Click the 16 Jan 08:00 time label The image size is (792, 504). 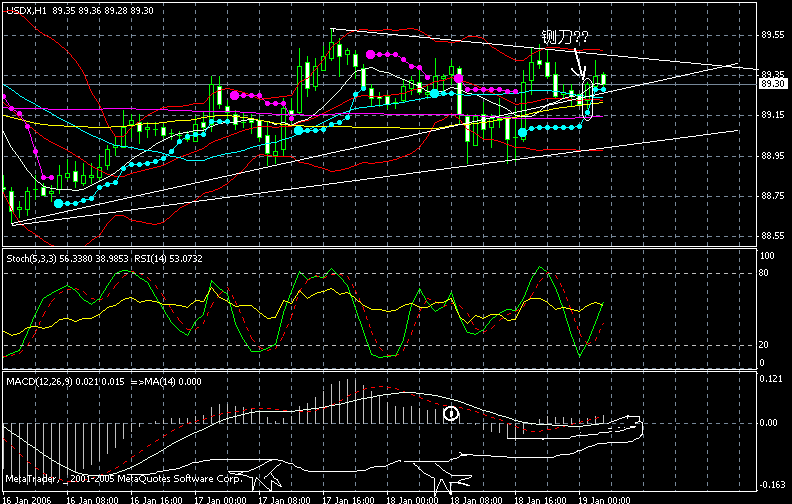click(92, 500)
